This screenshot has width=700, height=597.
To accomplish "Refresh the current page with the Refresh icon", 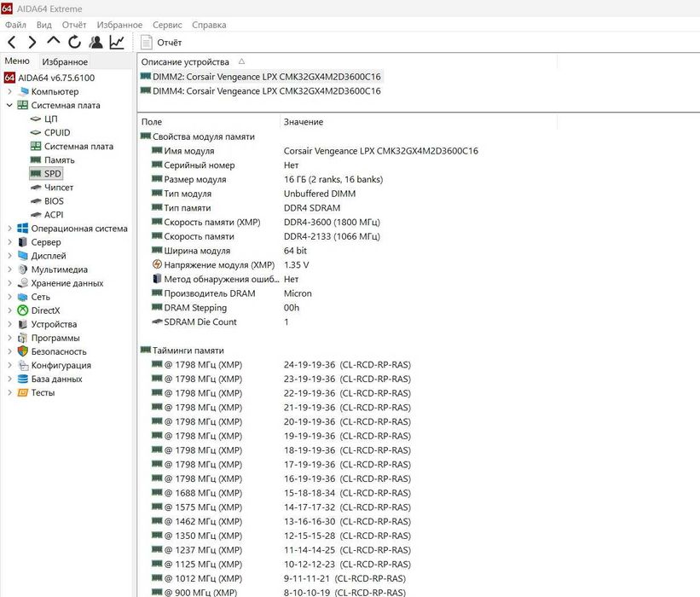I will click(74, 43).
